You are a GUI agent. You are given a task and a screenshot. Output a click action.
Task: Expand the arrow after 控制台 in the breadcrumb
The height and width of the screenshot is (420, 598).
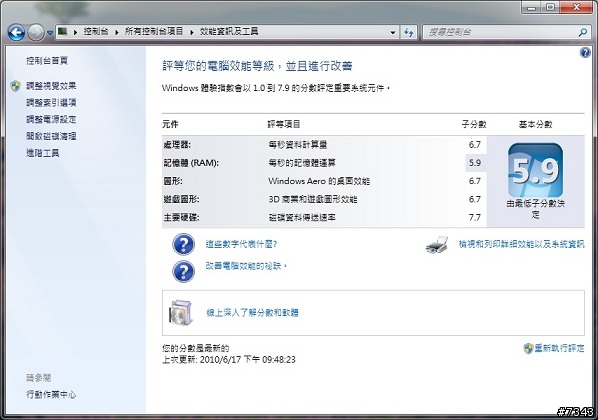point(117,32)
